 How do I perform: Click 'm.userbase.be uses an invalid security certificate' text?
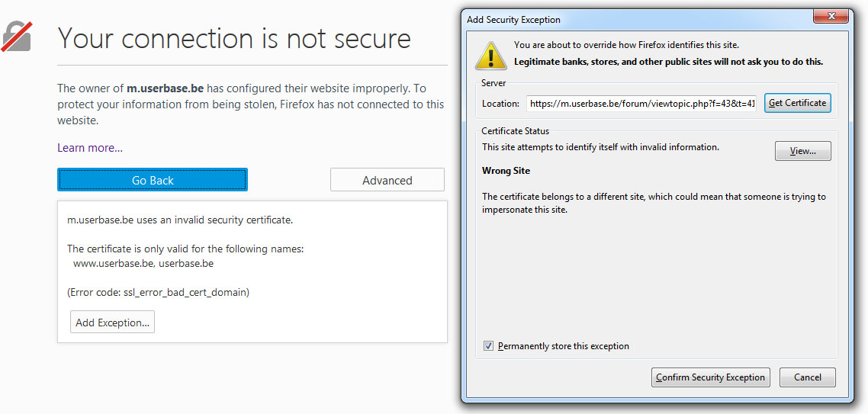point(180,220)
